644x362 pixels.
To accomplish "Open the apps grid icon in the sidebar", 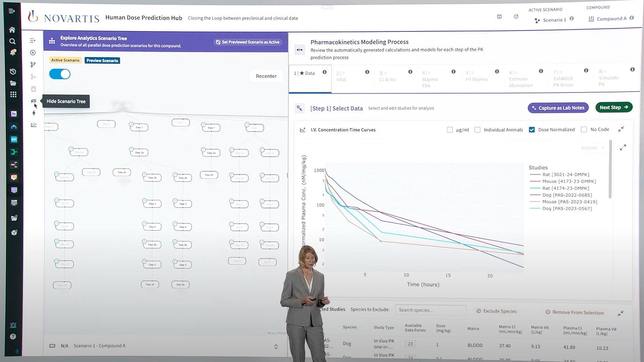I will tap(13, 94).
